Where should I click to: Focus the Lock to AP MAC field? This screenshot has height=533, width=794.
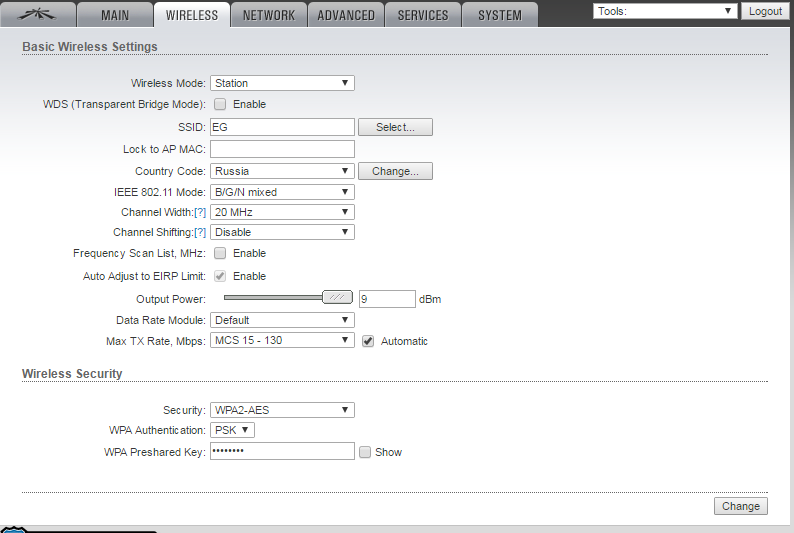click(x=282, y=149)
